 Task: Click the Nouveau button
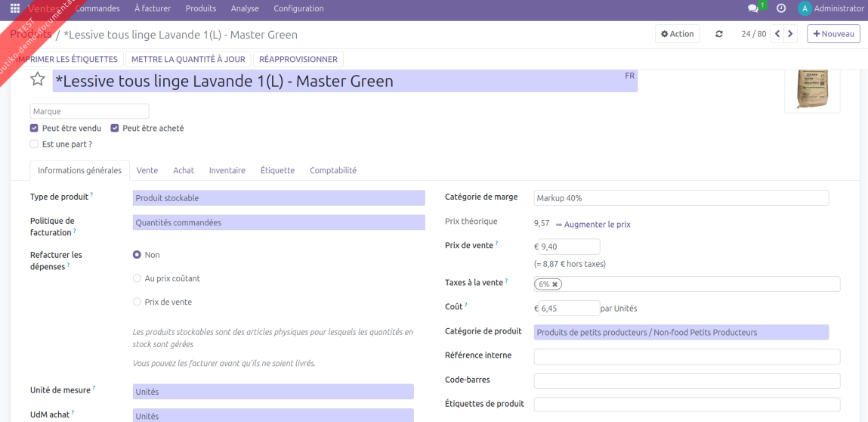(834, 34)
